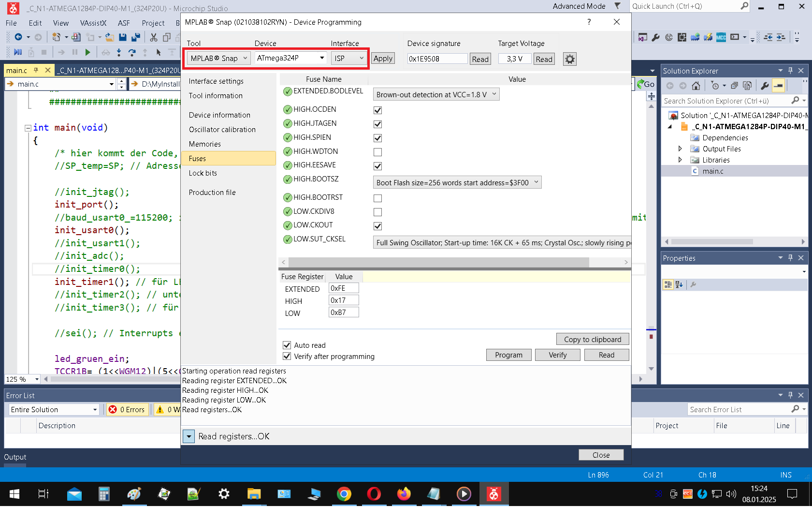
Task: Click the wrench icon in main toolbar
Action: click(x=655, y=37)
